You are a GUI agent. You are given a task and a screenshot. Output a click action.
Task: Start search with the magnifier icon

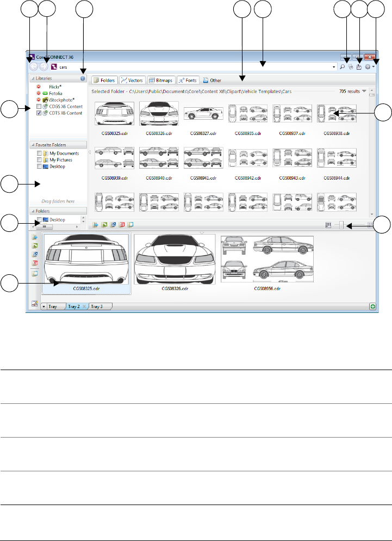point(343,67)
